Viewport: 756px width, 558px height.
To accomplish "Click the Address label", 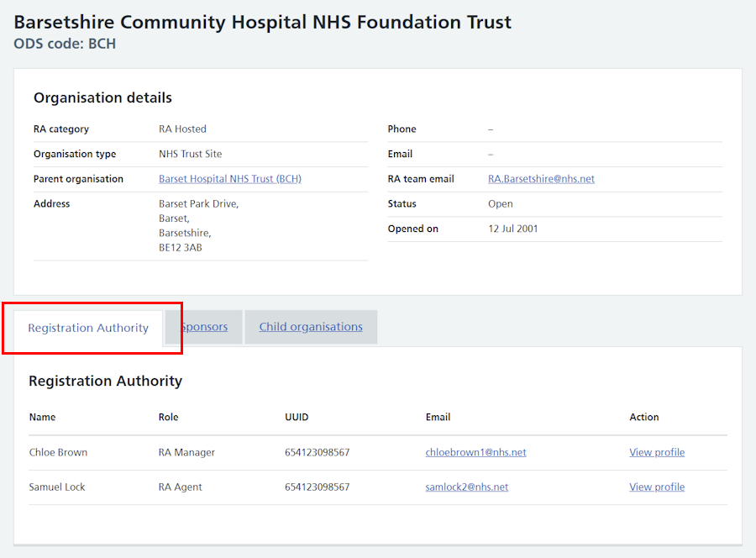I will [x=51, y=204].
